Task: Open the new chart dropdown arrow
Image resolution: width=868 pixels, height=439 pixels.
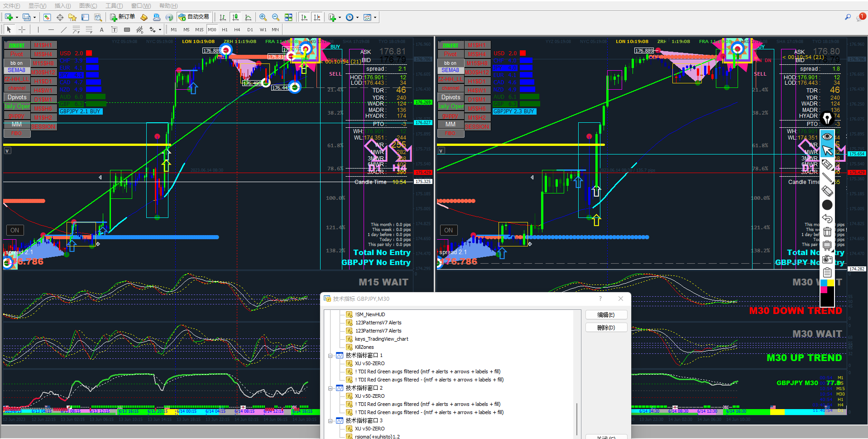Action: [x=17, y=18]
